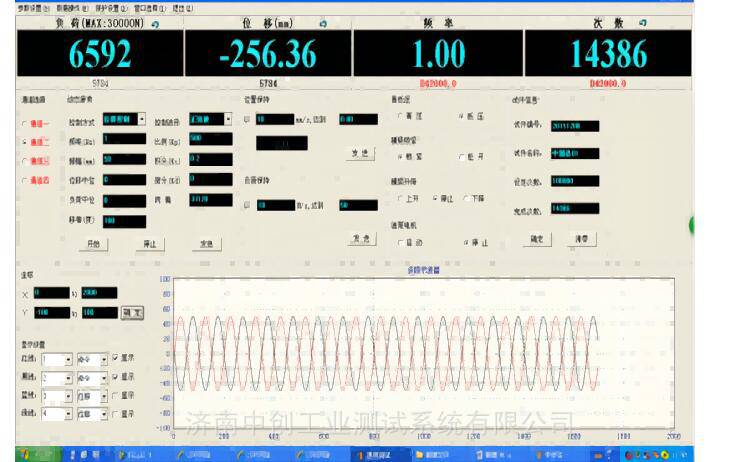Click the start test button
This screenshot has height=462, width=752.
tap(94, 244)
